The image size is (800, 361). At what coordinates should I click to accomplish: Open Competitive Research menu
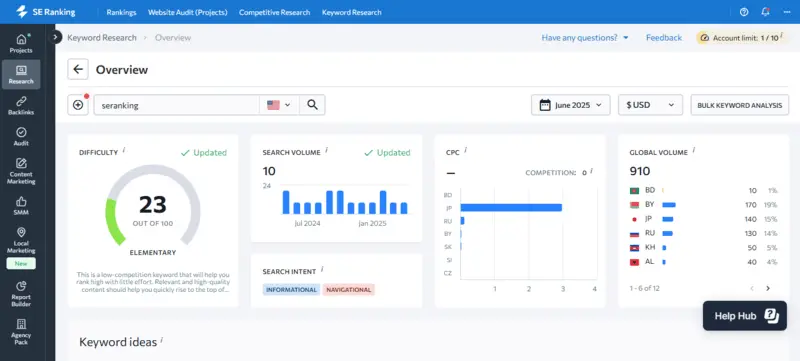[274, 12]
